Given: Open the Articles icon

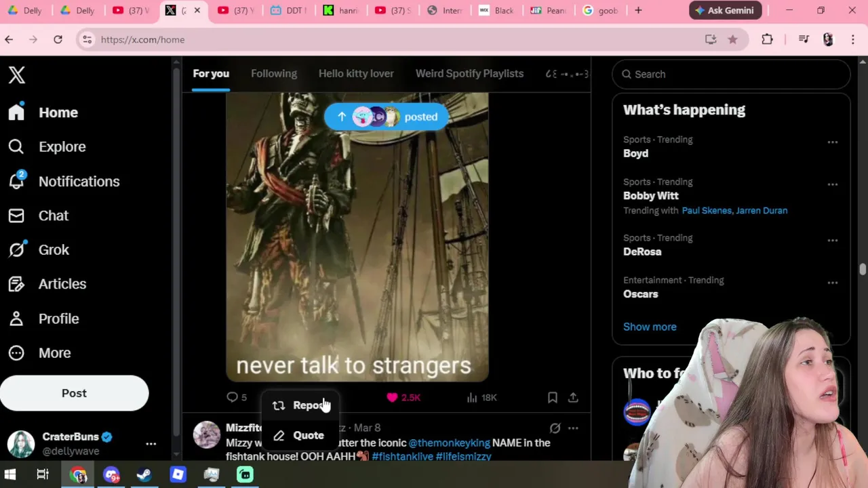Looking at the screenshot, I should click(16, 284).
